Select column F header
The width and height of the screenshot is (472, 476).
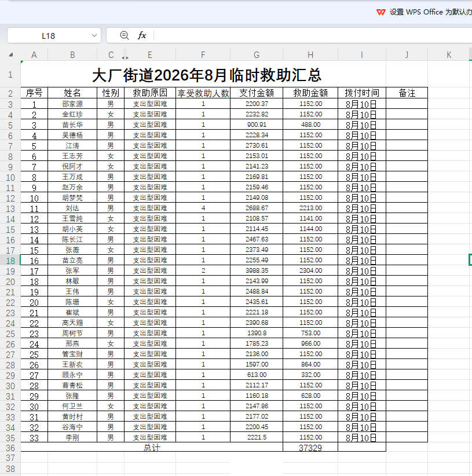pyautogui.click(x=203, y=55)
